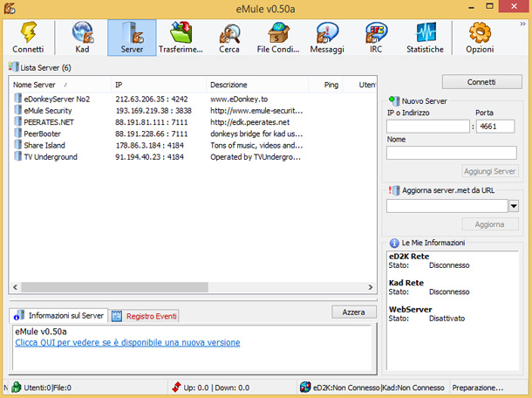Click the eMule Security server icon
532x398 pixels.
coord(18,110)
